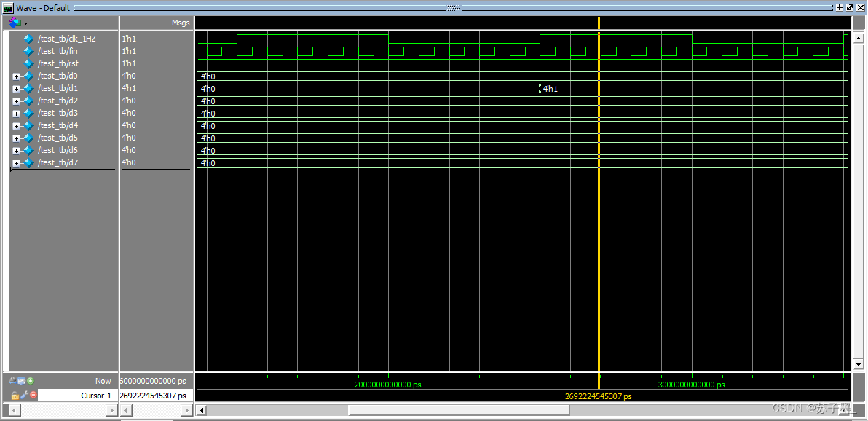Screen dimensions: 868x421
Task: Click the title bar drag handle of Wave window
Action: point(454,8)
